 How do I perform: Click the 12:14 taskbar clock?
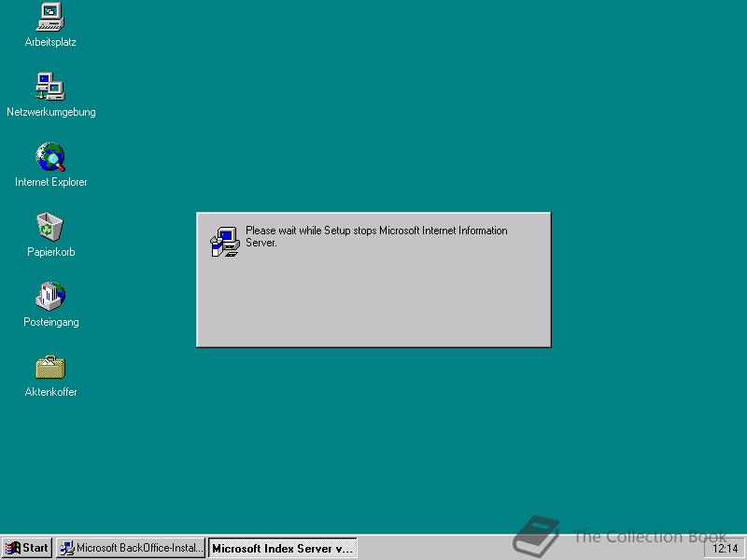click(725, 549)
